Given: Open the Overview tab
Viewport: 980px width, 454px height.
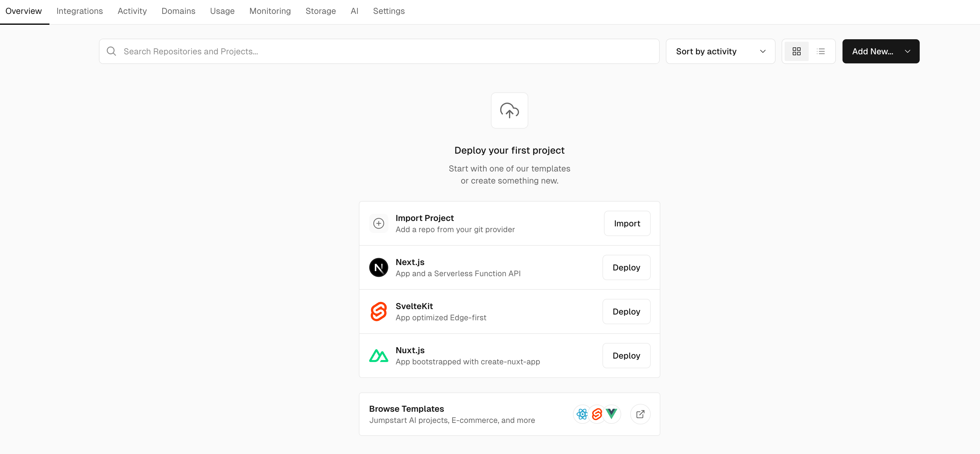Looking at the screenshot, I should pos(24,11).
